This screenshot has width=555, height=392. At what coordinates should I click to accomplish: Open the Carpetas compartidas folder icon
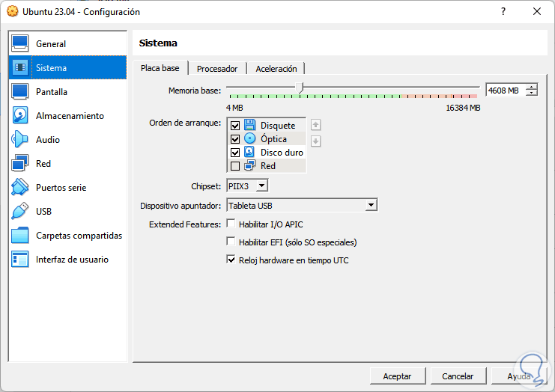point(20,236)
